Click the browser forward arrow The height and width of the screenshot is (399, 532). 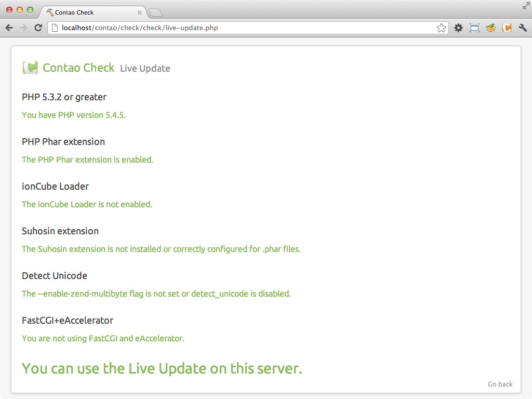pyautogui.click(x=23, y=28)
